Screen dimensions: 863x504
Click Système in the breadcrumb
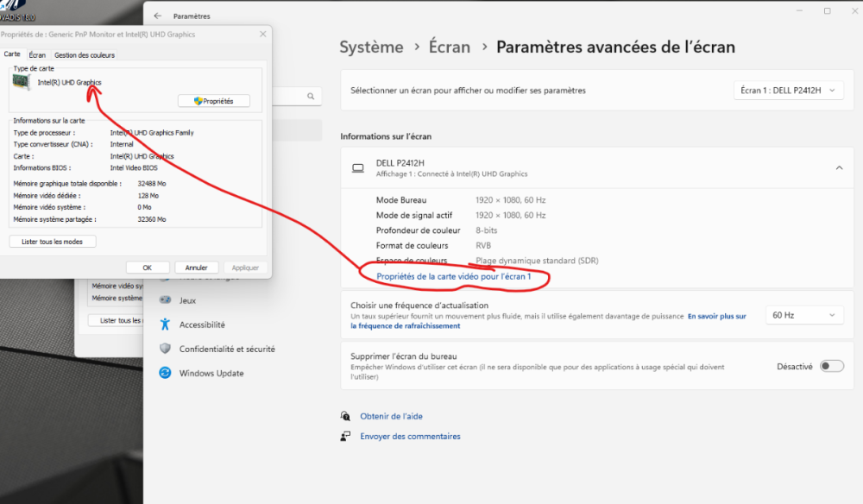[371, 47]
